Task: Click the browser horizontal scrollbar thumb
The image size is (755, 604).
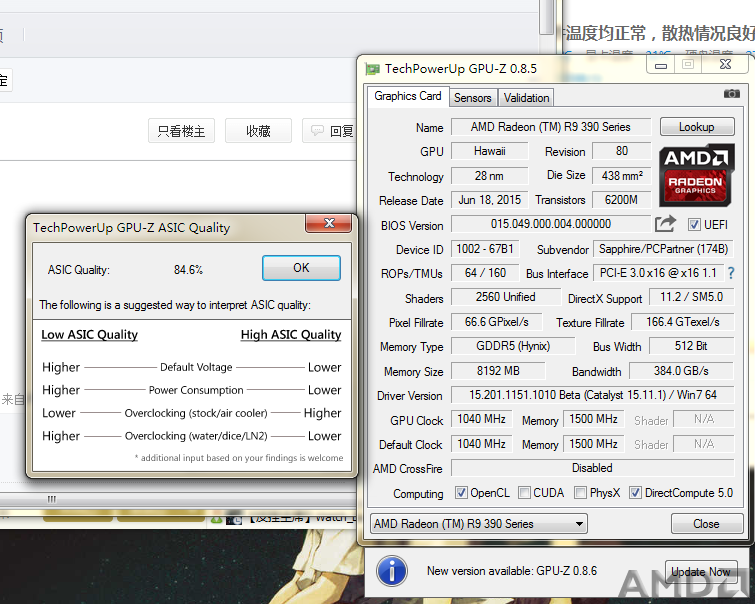Action: tap(52, 499)
